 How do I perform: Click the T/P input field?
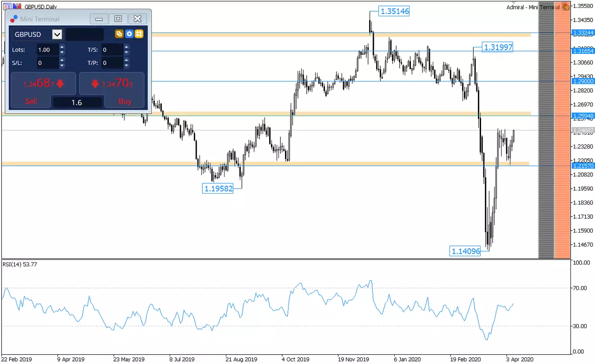pyautogui.click(x=112, y=63)
